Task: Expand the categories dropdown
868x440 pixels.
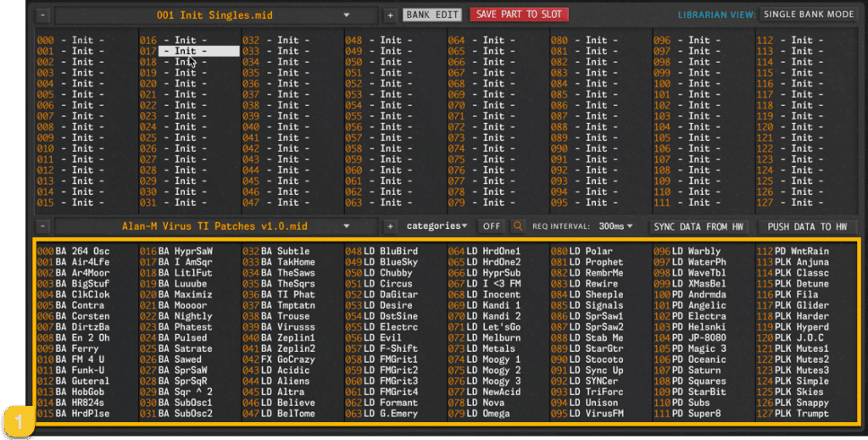Action: click(437, 226)
